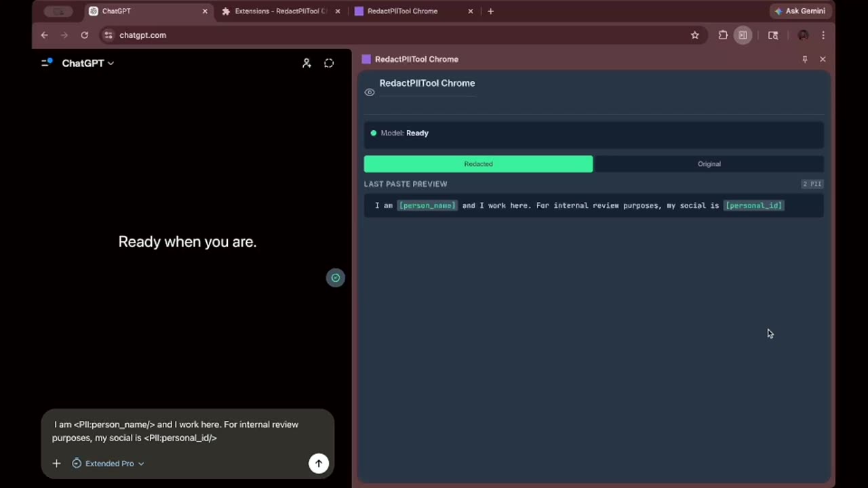
Task: Switch to the Redacted view tab
Action: [478, 164]
